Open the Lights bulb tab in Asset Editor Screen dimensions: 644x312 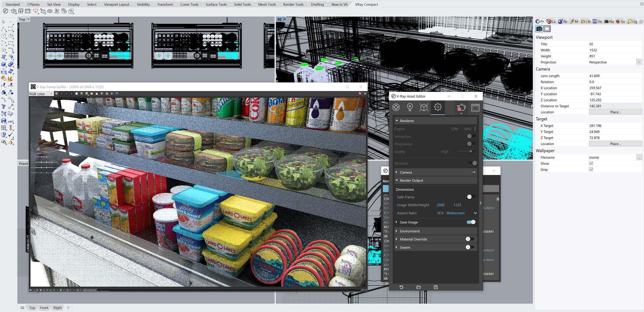(410, 107)
